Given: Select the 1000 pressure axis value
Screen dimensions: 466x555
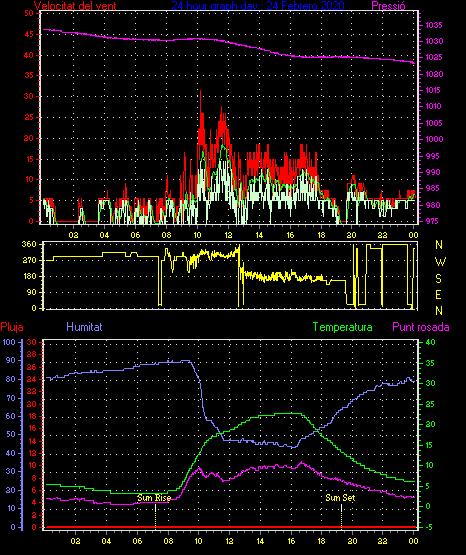Looking at the screenshot, I should 433,139.
